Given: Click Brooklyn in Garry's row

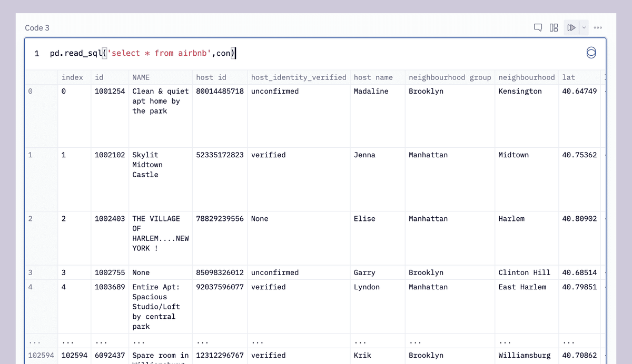Looking at the screenshot, I should pos(426,272).
